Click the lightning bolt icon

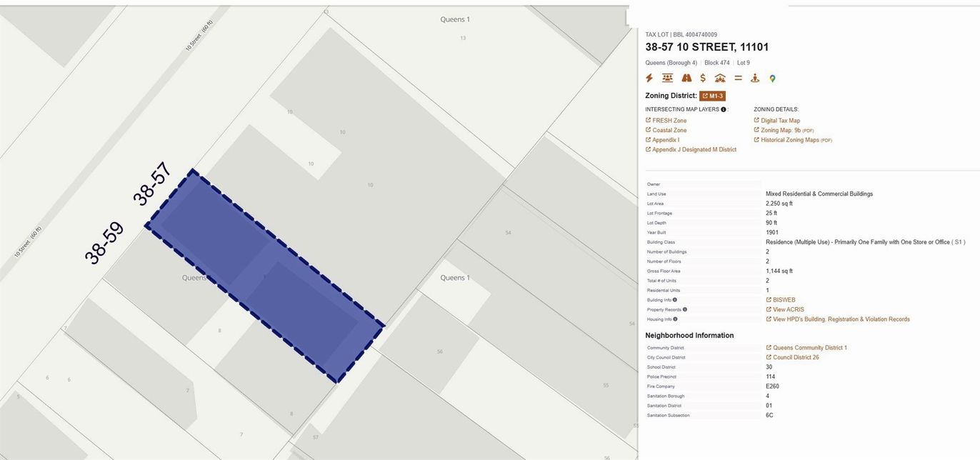[649, 79]
